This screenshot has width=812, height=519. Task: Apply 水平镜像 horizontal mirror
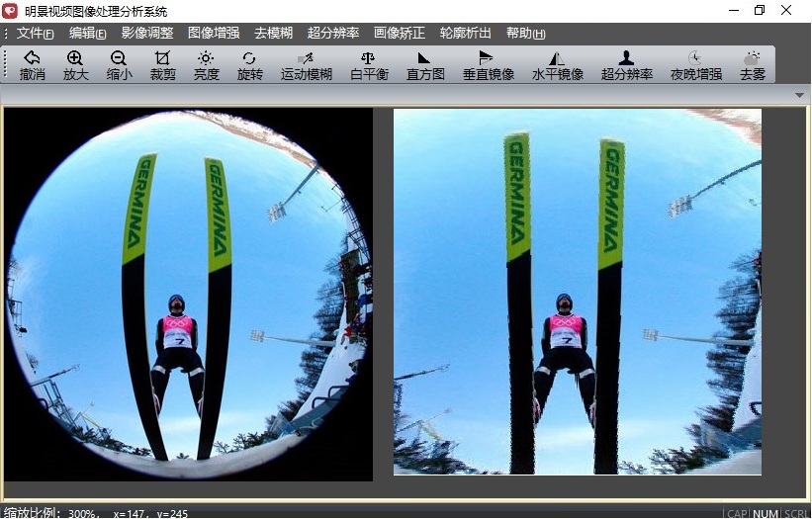coord(557,65)
